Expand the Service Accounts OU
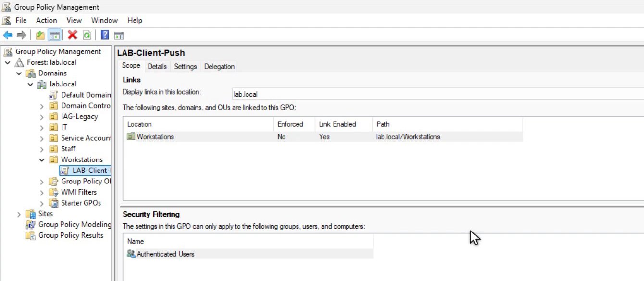This screenshot has width=644, height=281. pos(42,138)
